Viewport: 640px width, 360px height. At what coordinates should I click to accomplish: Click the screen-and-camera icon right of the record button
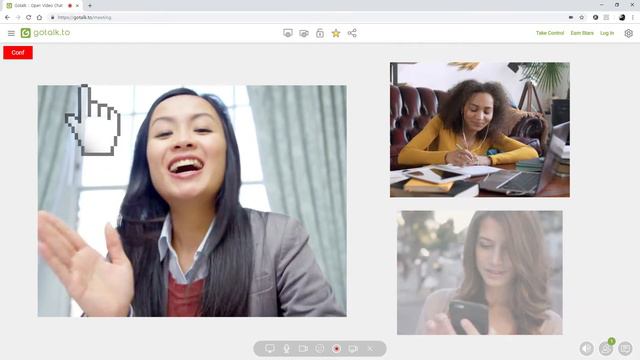coord(353,349)
